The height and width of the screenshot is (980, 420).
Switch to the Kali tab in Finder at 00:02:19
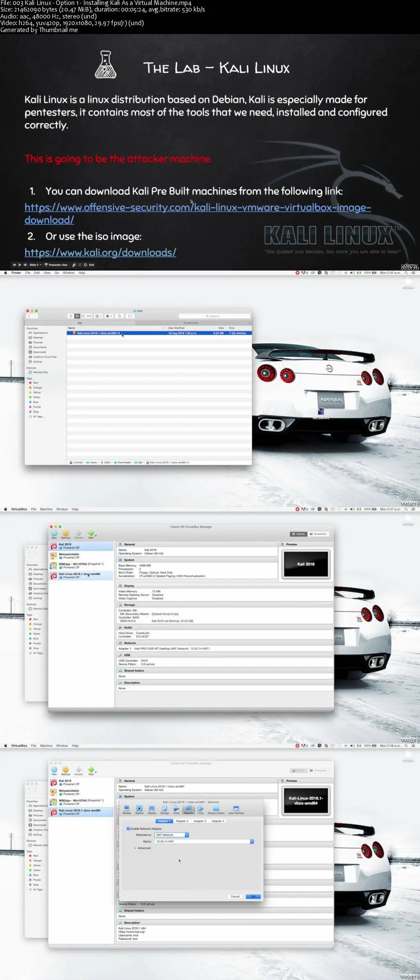coord(80,323)
